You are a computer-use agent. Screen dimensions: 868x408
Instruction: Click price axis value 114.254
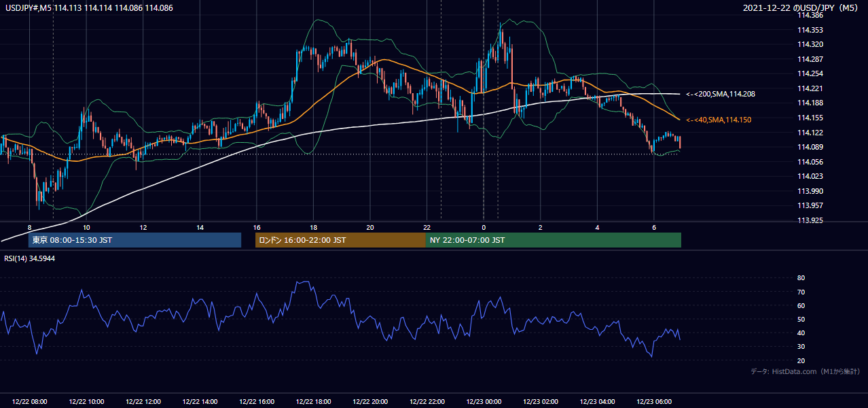click(x=810, y=73)
